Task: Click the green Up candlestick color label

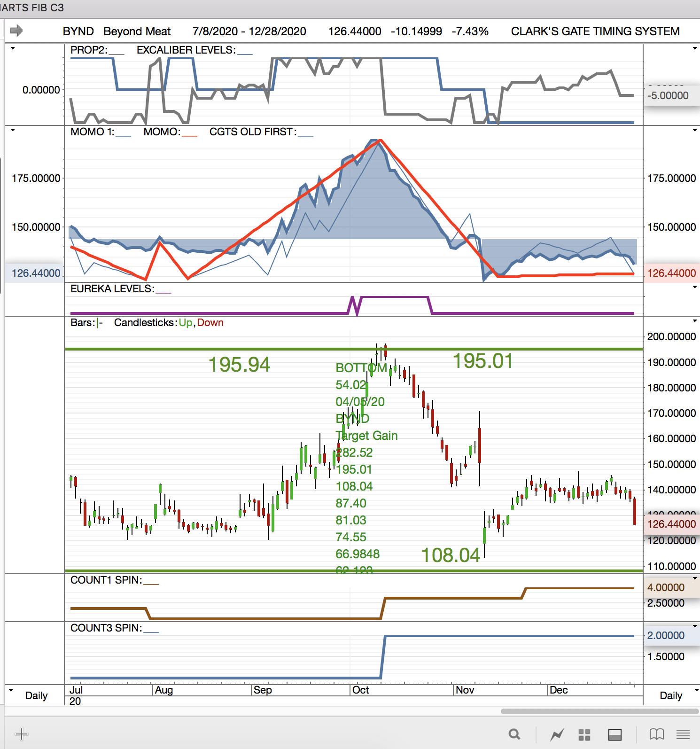Action: 186,323
